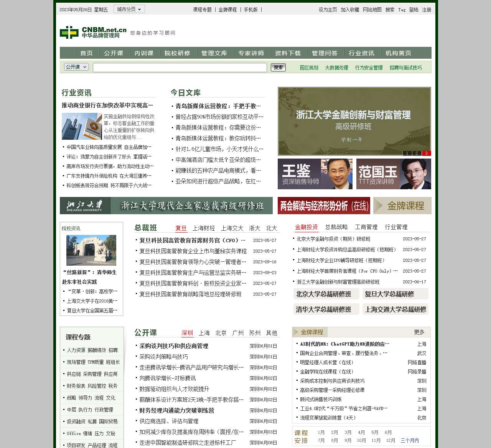Select the 复旦 tab in 总裁班

(x=181, y=228)
